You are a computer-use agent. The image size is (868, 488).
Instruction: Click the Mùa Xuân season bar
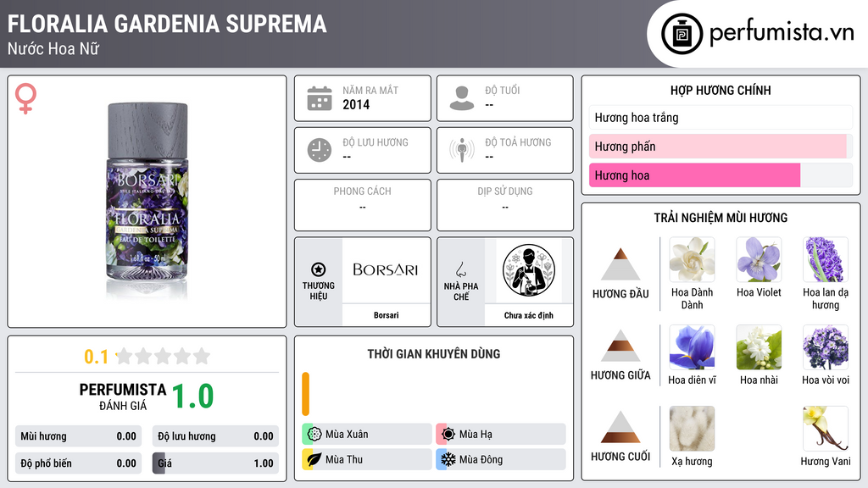point(367,434)
